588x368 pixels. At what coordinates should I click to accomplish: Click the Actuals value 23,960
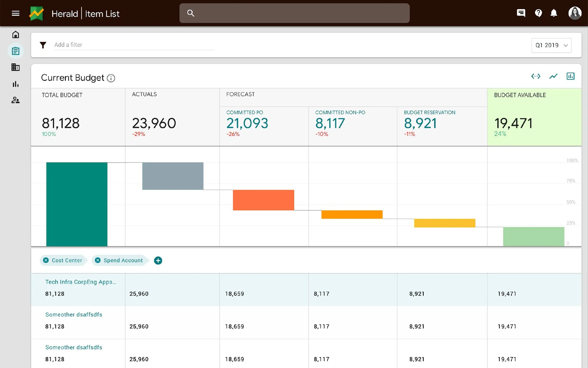coord(154,123)
